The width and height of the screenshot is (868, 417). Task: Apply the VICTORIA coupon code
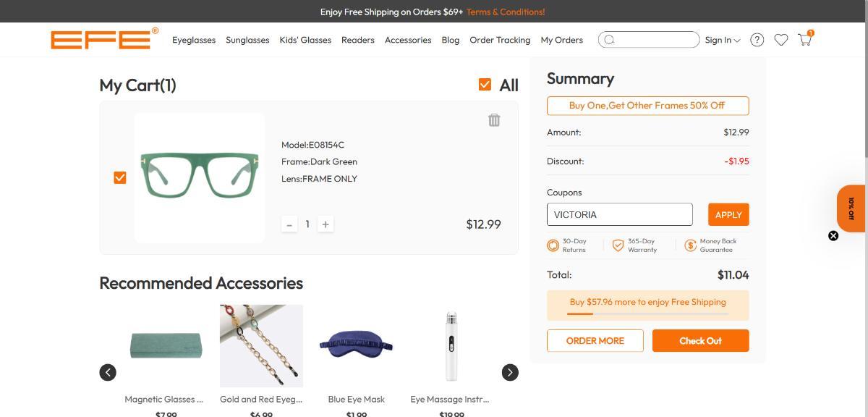728,214
